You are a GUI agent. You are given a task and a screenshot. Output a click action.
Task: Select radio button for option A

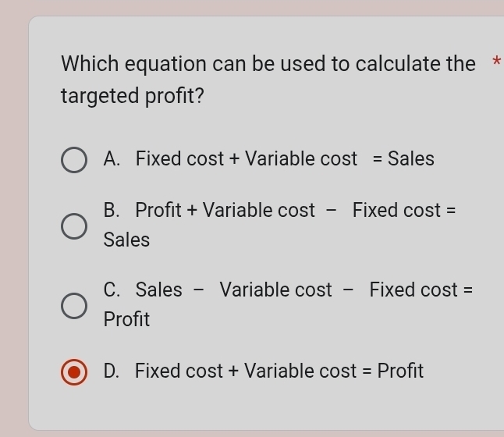[x=74, y=160]
